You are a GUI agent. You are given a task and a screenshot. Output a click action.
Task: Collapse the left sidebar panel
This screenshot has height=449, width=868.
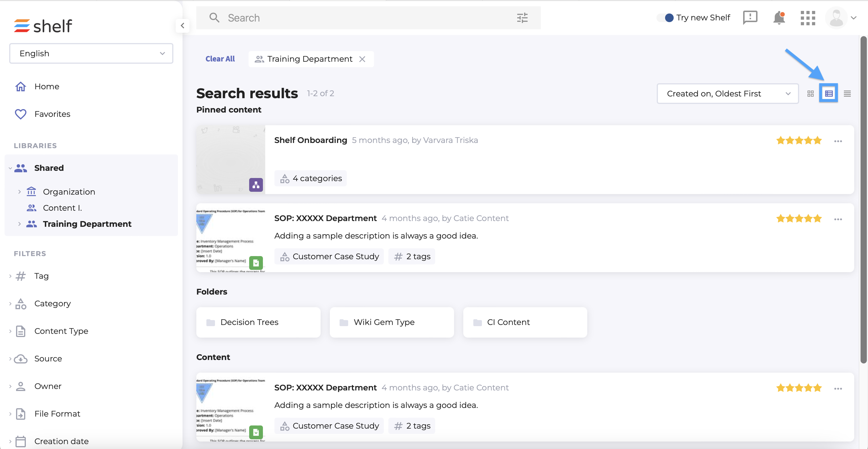point(182,26)
